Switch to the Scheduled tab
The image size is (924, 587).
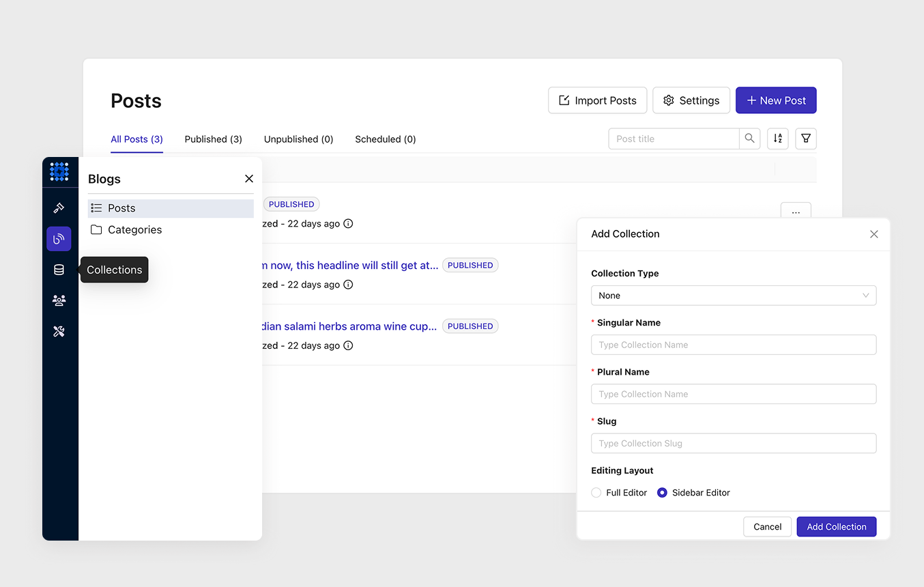coord(385,139)
